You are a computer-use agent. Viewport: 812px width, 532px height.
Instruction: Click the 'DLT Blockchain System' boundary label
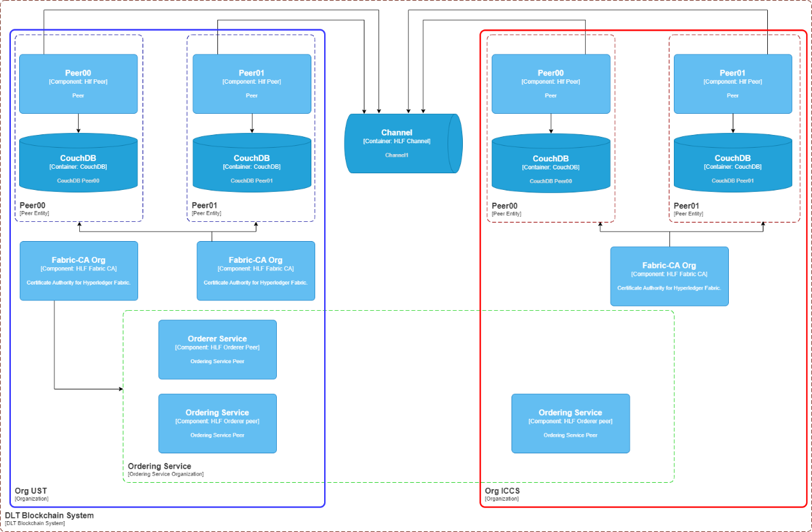click(x=49, y=515)
